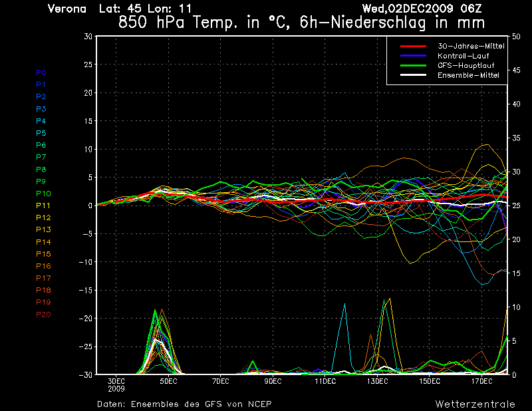Select the P16 ensemble member label
This screenshot has height=411, width=532.
(x=43, y=266)
